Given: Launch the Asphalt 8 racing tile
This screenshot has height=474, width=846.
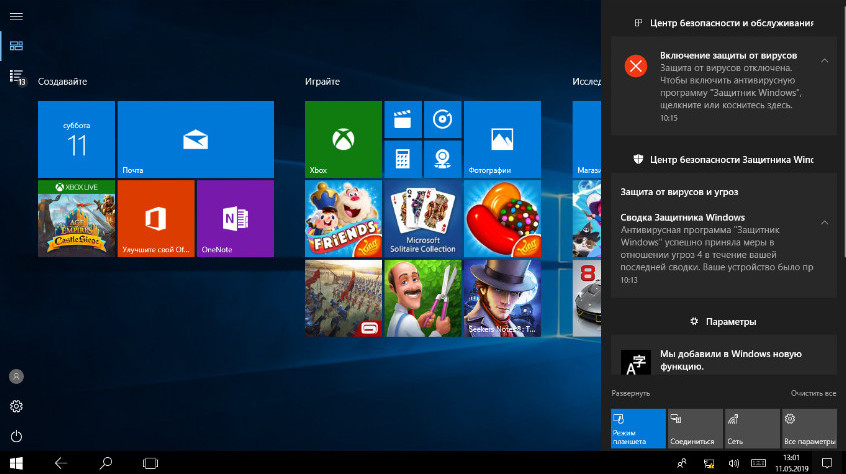Looking at the screenshot, I should coord(587,298).
